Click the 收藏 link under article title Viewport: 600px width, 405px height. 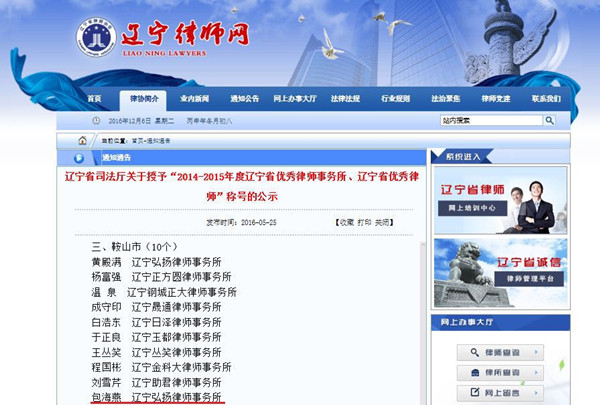click(x=345, y=222)
